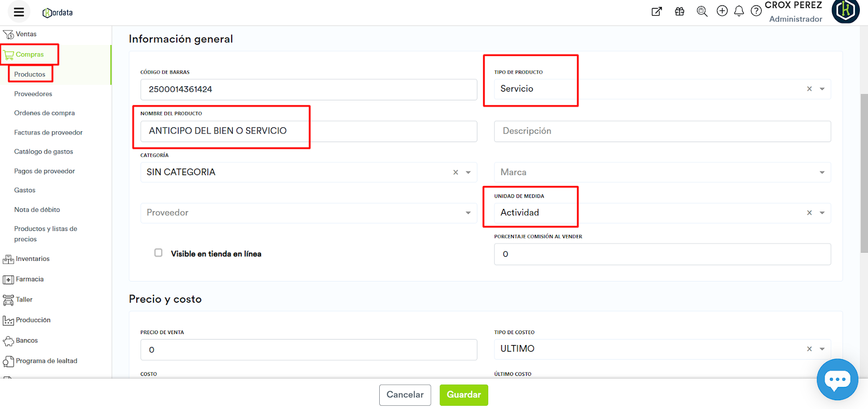
Task: Enable Visible en tienda en línea checkbox
Action: pyautogui.click(x=158, y=253)
